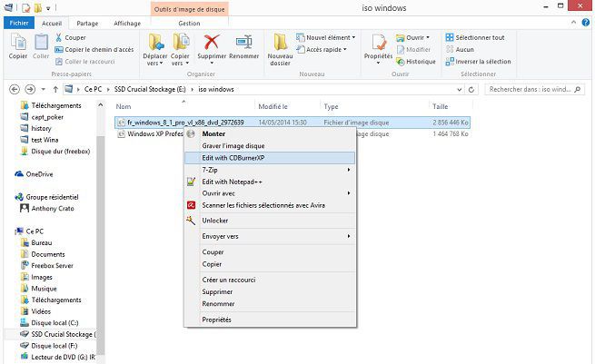Switch to the Affichage ribbon tab
This screenshot has height=364, width=595.
pyautogui.click(x=127, y=23)
